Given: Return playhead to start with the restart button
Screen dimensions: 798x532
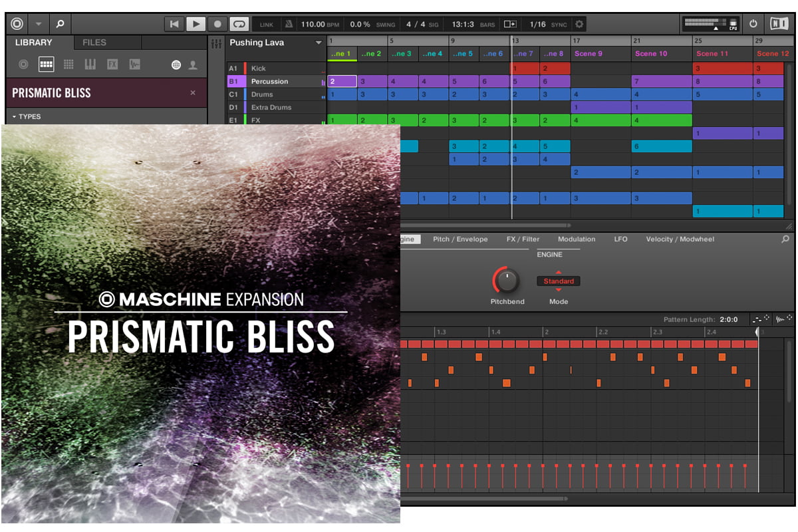Looking at the screenshot, I should click(174, 24).
